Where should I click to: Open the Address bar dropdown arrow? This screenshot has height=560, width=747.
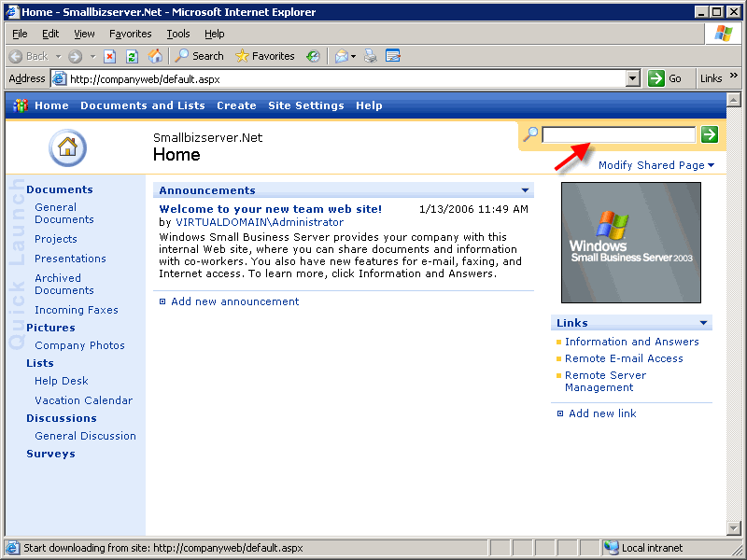633,78
